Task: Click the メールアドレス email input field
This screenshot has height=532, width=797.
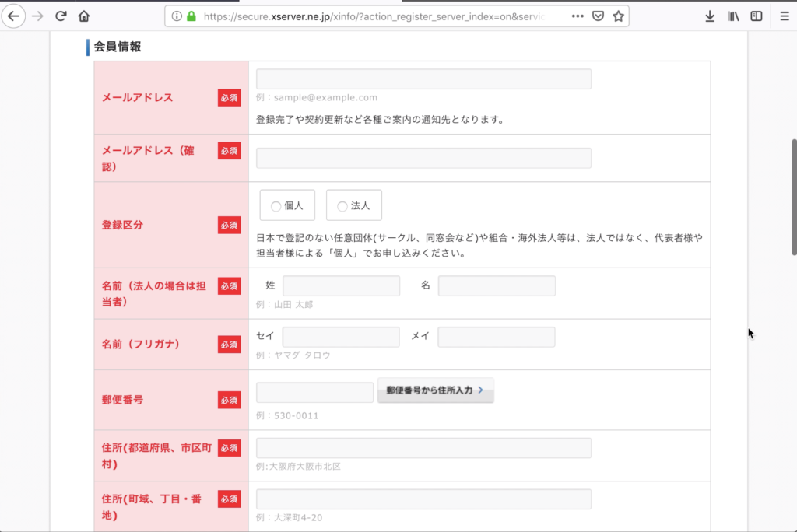Action: pos(423,79)
